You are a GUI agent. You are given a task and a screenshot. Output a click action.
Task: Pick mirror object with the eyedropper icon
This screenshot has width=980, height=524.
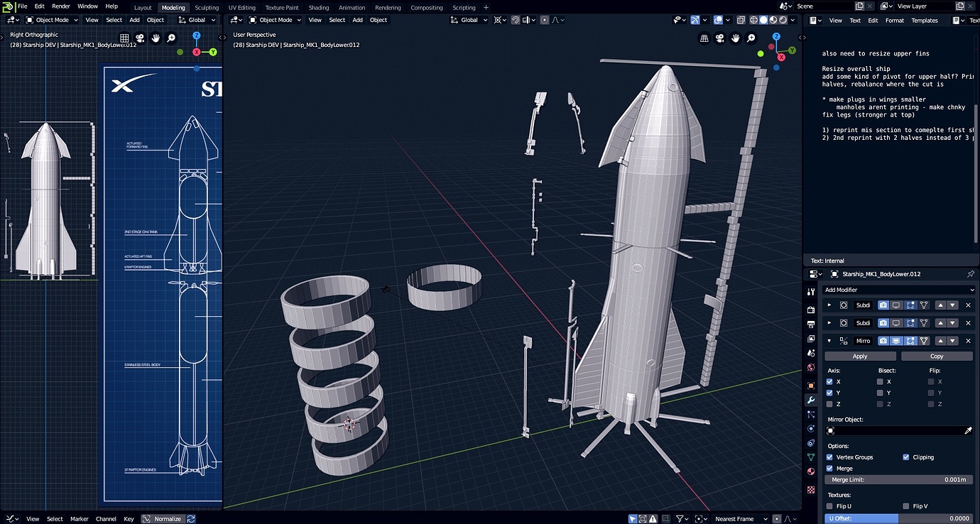coord(968,431)
